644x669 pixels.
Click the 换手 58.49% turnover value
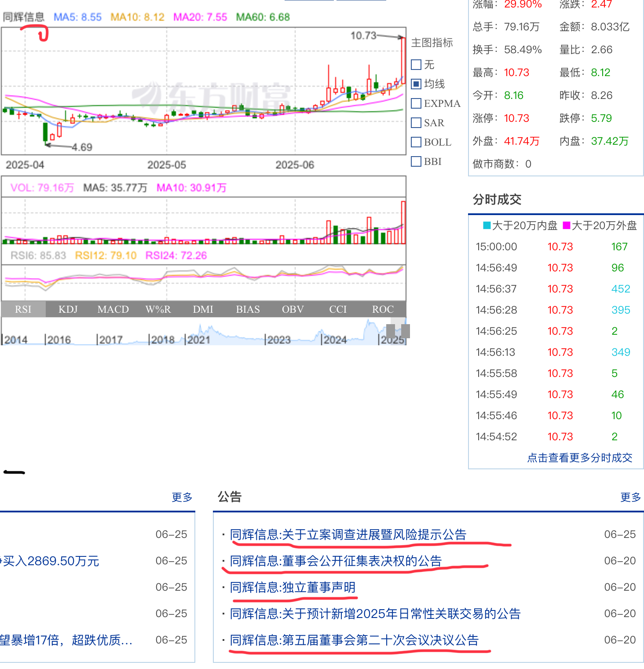[x=523, y=50]
